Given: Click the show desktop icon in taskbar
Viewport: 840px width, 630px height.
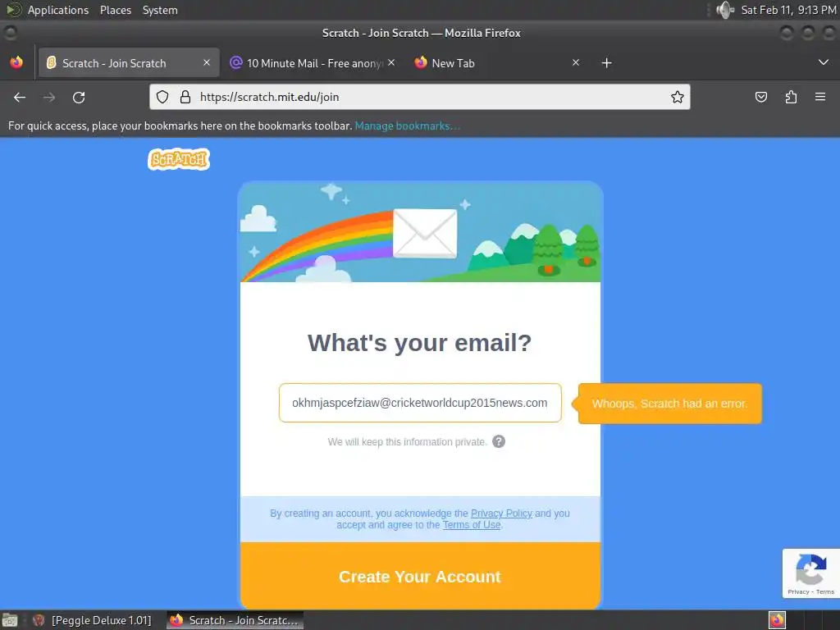Looking at the screenshot, I should pos(10,620).
